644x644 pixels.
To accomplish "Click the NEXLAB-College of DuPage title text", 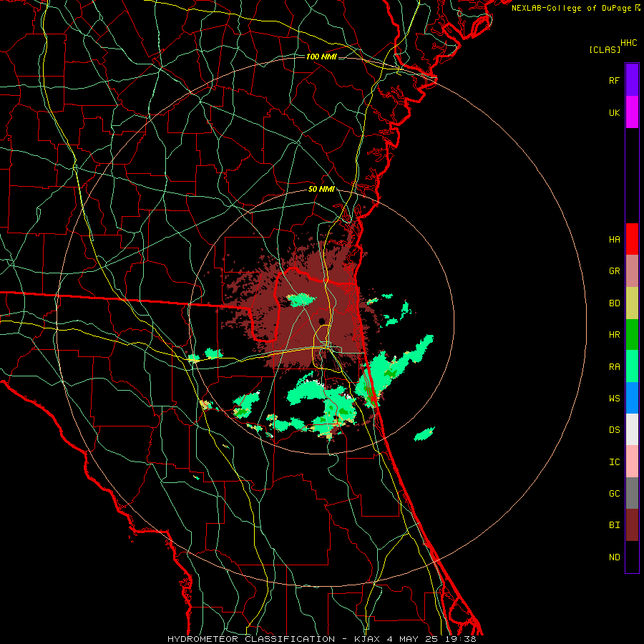I will [572, 8].
